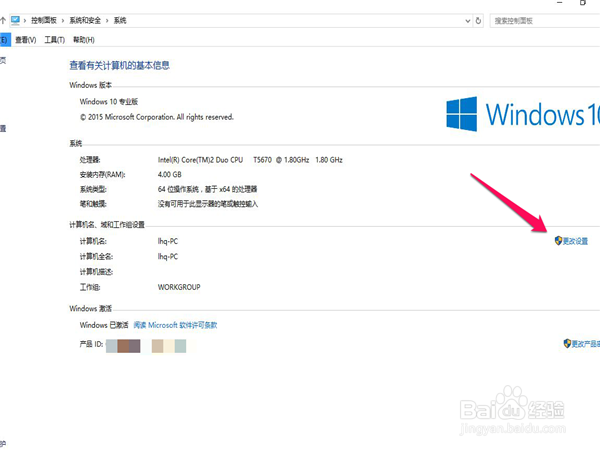Click the Windows 10 logo
The image size is (600, 450).
(x=523, y=114)
